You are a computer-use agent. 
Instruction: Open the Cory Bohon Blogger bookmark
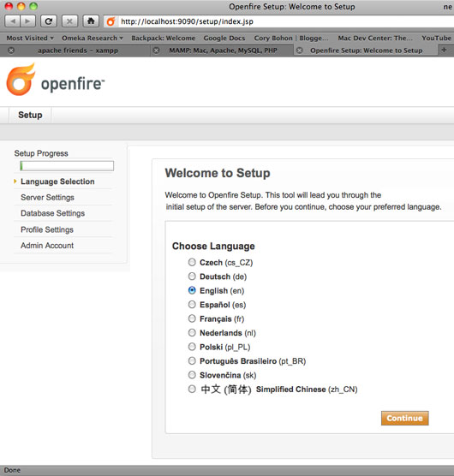pyautogui.click(x=291, y=38)
